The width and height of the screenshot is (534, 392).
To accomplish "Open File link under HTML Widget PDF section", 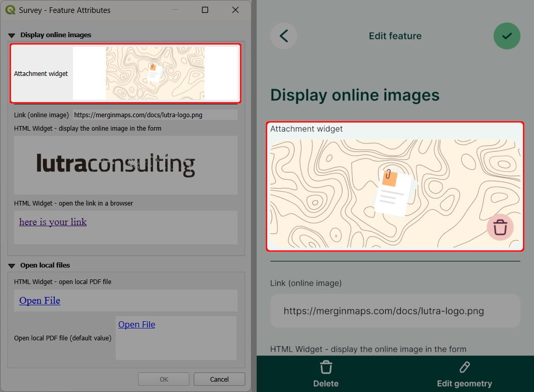I will coord(40,300).
